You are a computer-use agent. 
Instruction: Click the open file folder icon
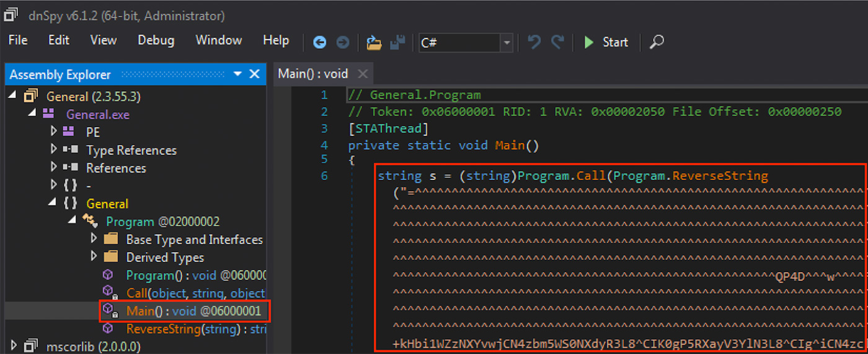tap(374, 42)
